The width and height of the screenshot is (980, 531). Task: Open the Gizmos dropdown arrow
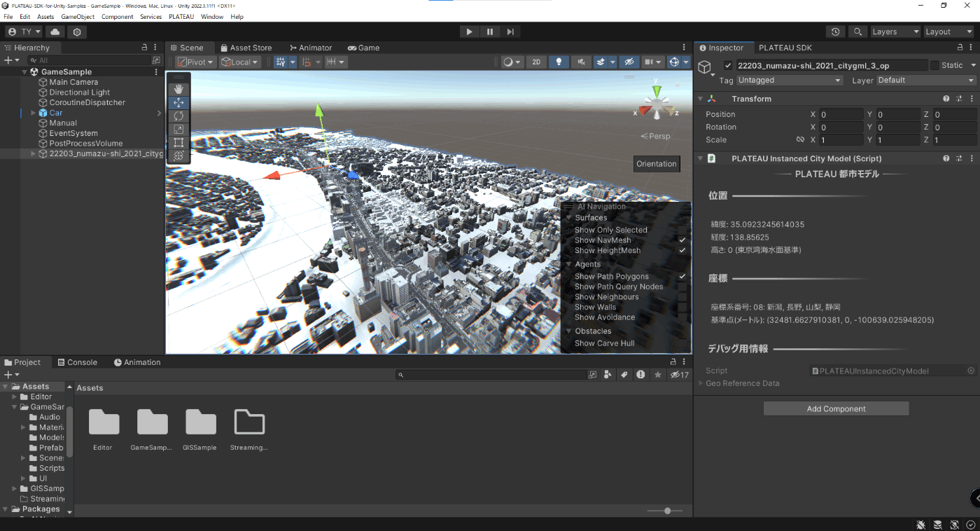tap(686, 62)
